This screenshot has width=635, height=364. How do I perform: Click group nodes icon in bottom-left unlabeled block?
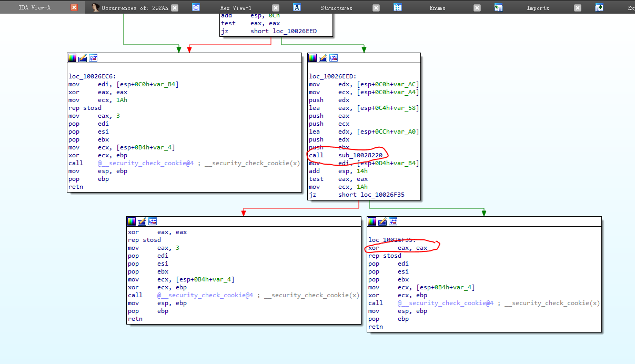pos(153,221)
